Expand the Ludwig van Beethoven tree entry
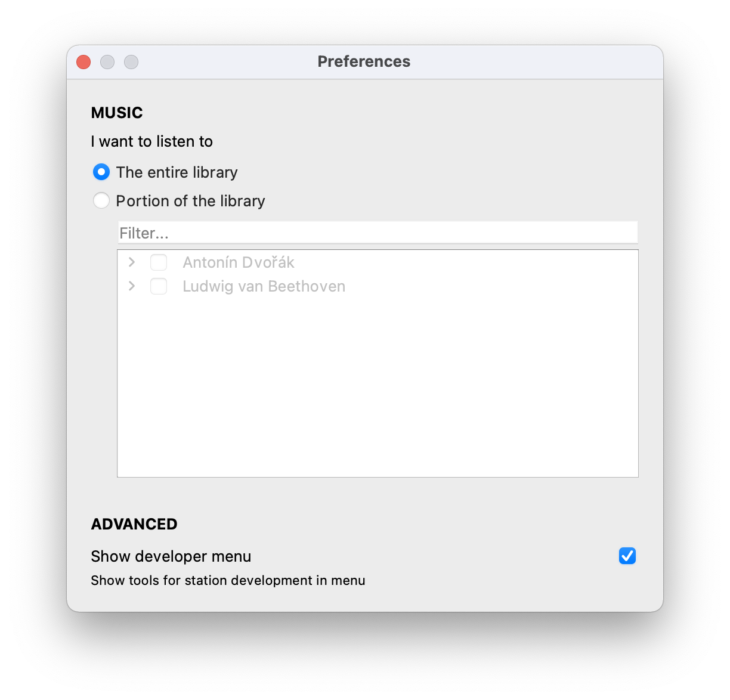The height and width of the screenshot is (700, 730). tap(131, 286)
